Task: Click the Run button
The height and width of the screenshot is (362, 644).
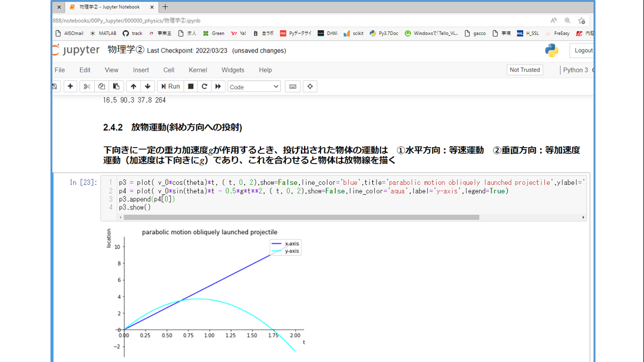Action: (171, 87)
